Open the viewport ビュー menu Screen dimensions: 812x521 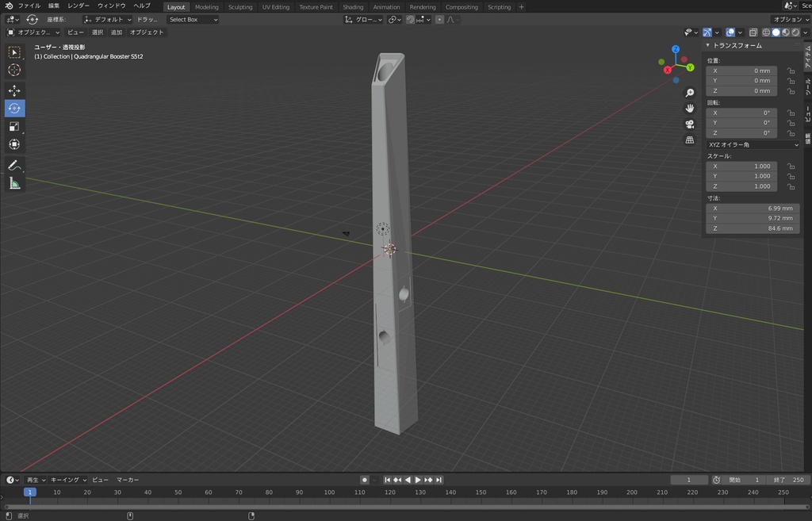(75, 32)
